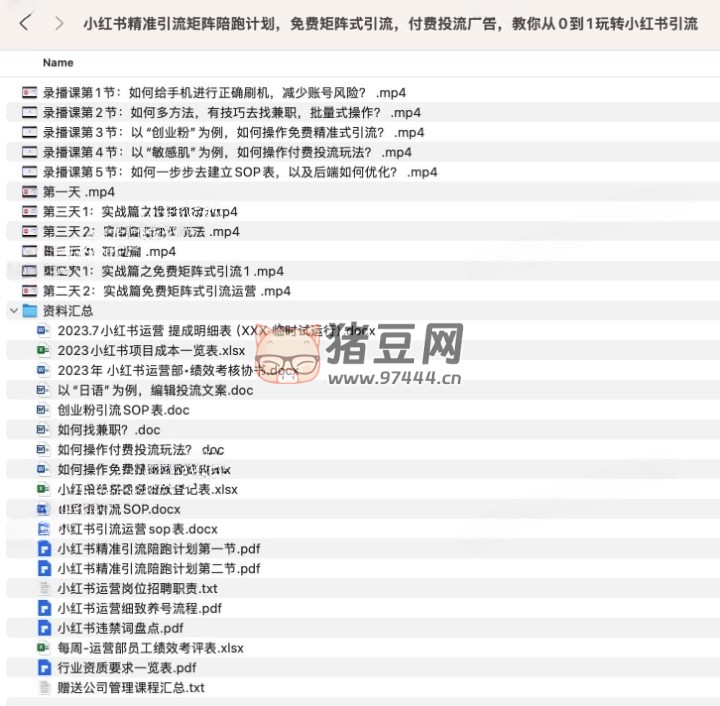Image resolution: width=720 pixels, height=706 pixels.
Task: Click the PDF icon of 小红书违禁词盘点.pdf
Action: (x=44, y=628)
